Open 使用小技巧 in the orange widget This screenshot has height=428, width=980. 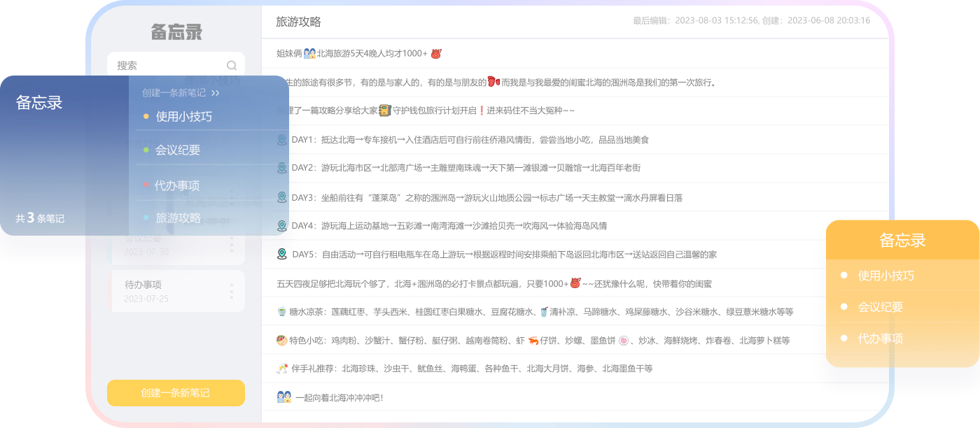(886, 276)
